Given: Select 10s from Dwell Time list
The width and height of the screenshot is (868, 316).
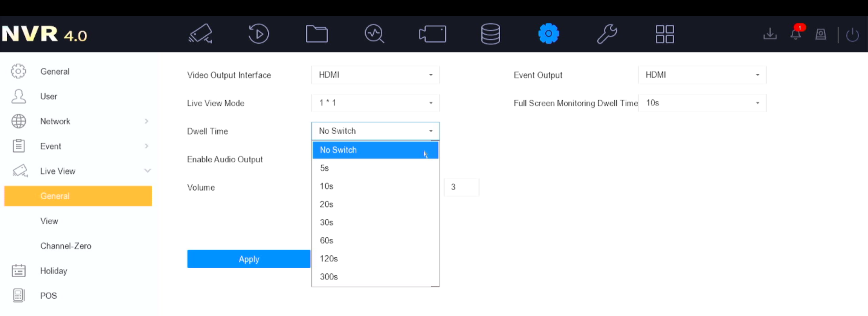Looking at the screenshot, I should click(327, 186).
